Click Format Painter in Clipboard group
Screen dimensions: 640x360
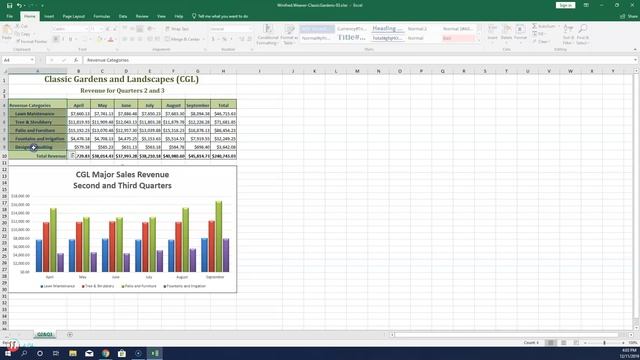(x=31, y=42)
